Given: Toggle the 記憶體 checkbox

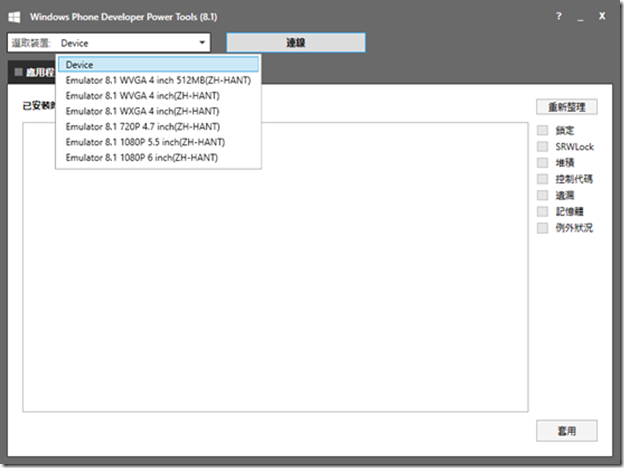Looking at the screenshot, I should (542, 212).
